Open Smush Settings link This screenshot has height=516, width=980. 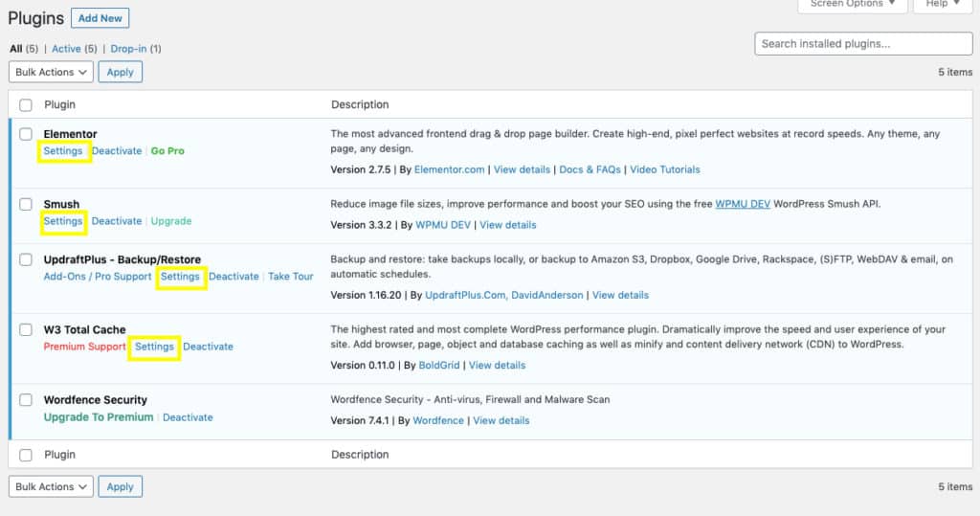[x=63, y=221]
